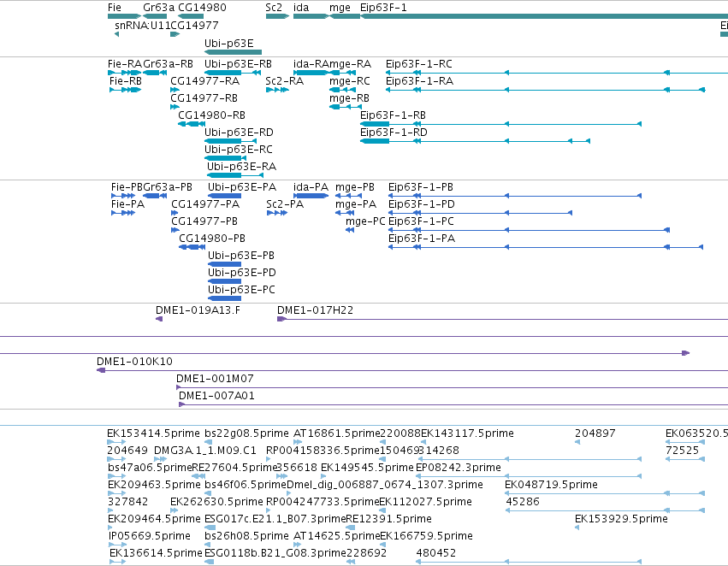Click transcript Ubi-p63E-RC label
The width and height of the screenshot is (728, 566).
coord(239,150)
